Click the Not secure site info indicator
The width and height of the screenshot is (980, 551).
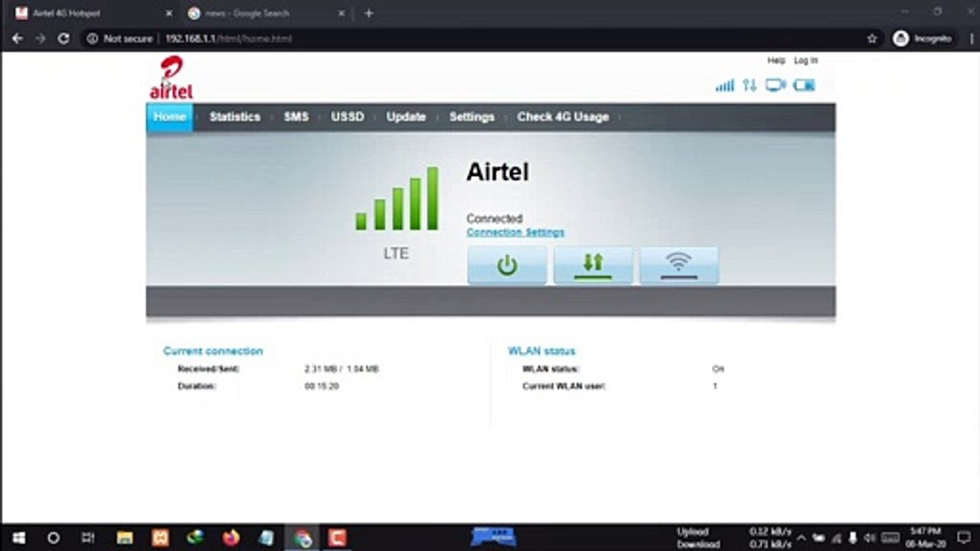pos(119,38)
